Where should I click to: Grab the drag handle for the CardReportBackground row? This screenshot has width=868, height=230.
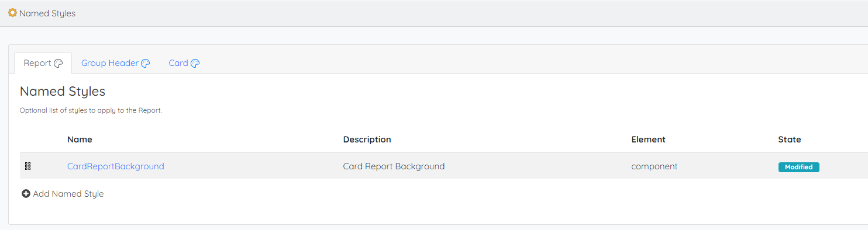[x=27, y=166]
